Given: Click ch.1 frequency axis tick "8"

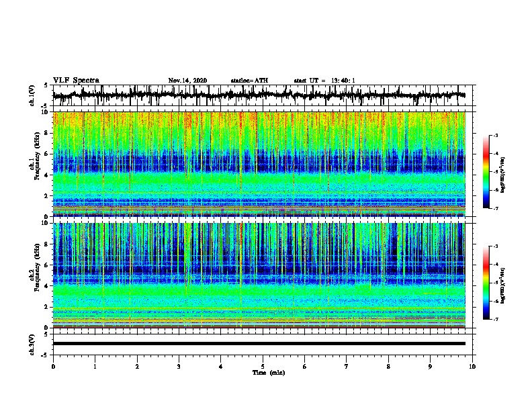Looking at the screenshot, I should point(47,133).
